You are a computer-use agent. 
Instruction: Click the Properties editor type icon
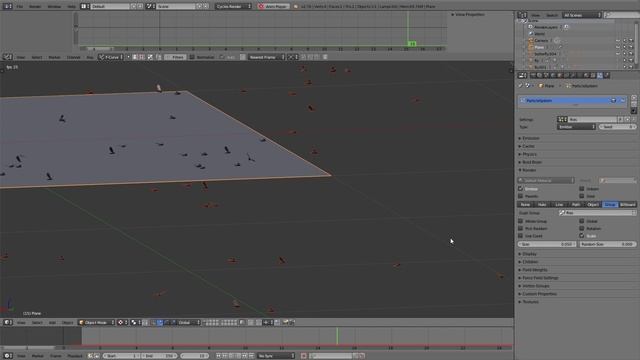pos(522,76)
